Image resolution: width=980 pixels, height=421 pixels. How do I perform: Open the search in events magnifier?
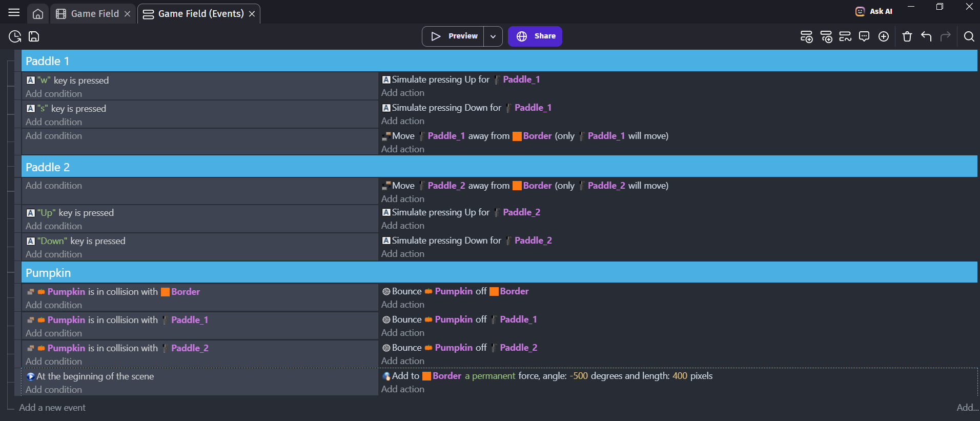[969, 36]
